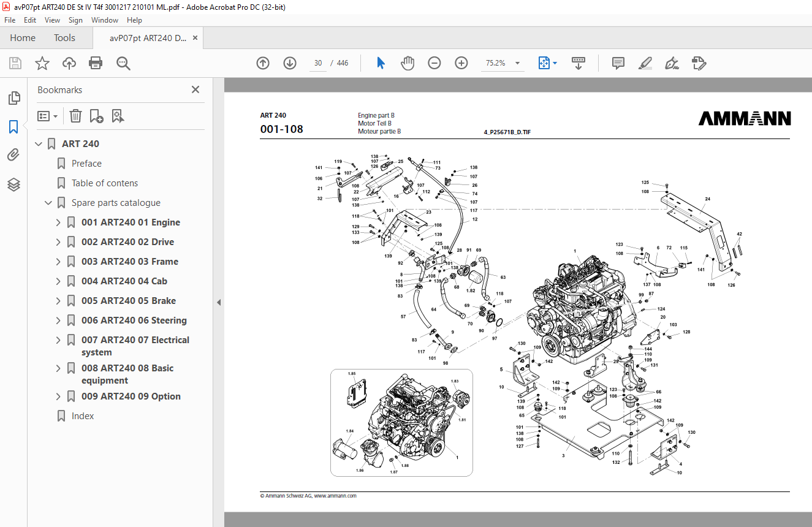Open the Page Thumbnails panel icon
Screen dimensions: 812x527
click(13, 98)
